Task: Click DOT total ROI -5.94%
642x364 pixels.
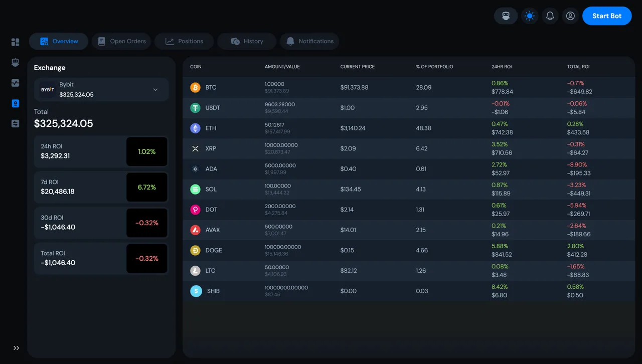Action: coord(577,205)
